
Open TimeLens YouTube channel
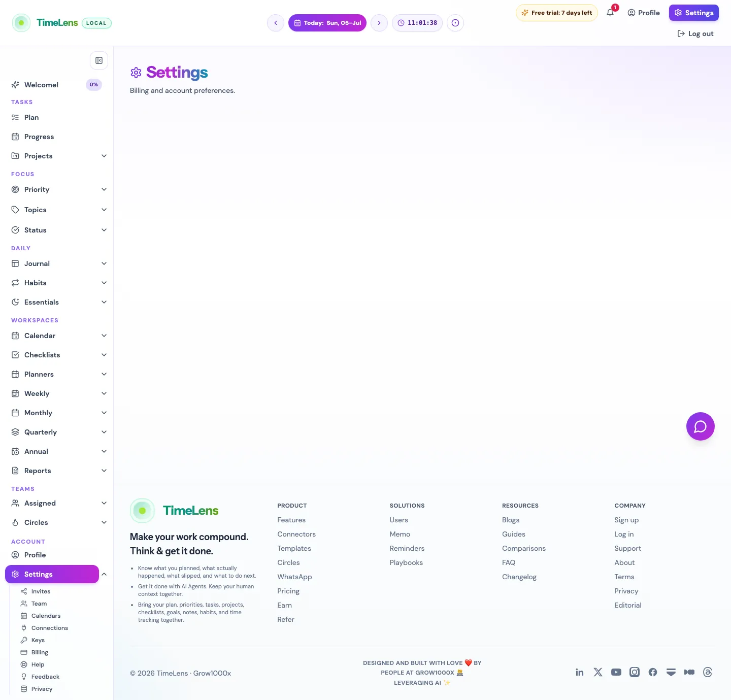pos(616,672)
